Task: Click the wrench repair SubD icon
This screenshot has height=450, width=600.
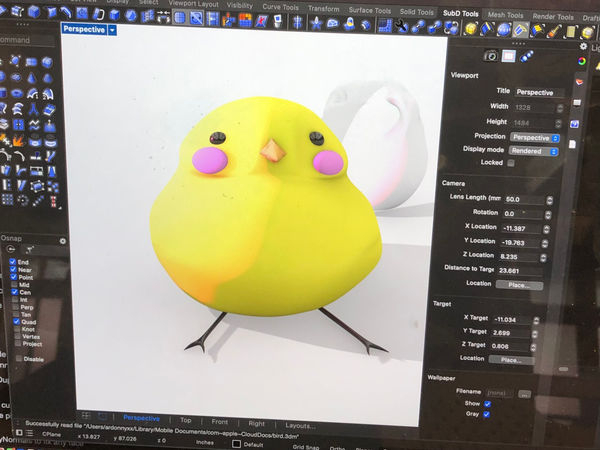Action: [401, 26]
